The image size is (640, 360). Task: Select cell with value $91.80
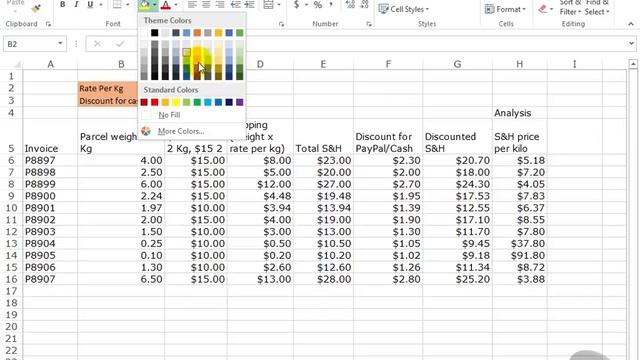[520, 255]
